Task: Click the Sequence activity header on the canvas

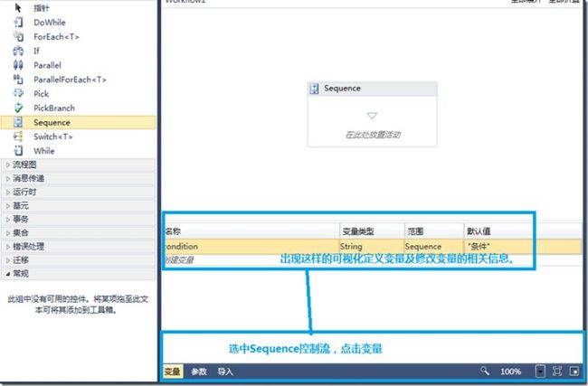Action: (x=373, y=89)
